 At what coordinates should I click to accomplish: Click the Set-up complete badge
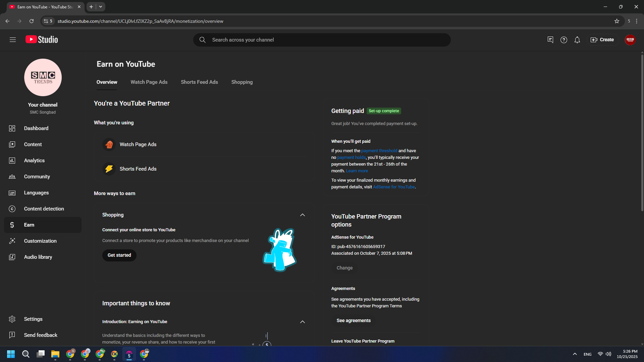384,111
